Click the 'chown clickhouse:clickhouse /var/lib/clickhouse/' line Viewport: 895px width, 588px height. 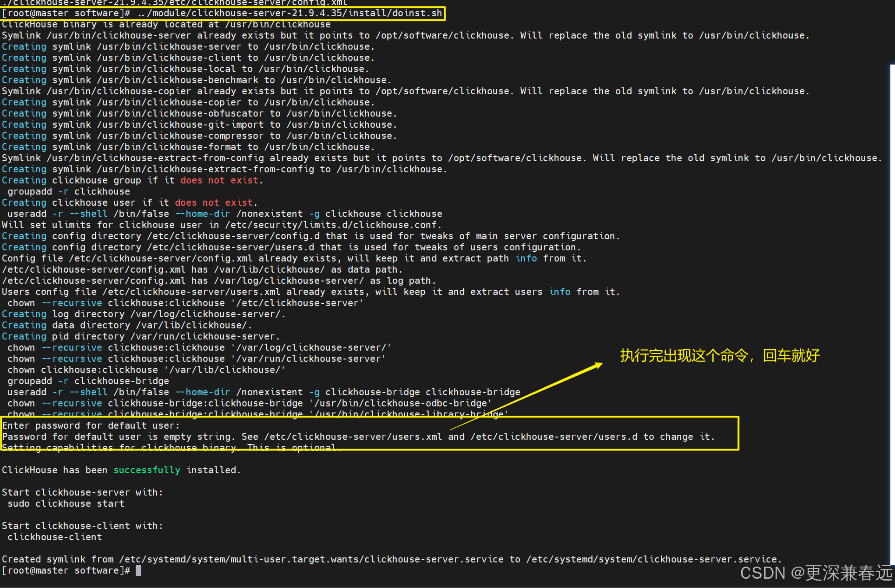tap(146, 370)
